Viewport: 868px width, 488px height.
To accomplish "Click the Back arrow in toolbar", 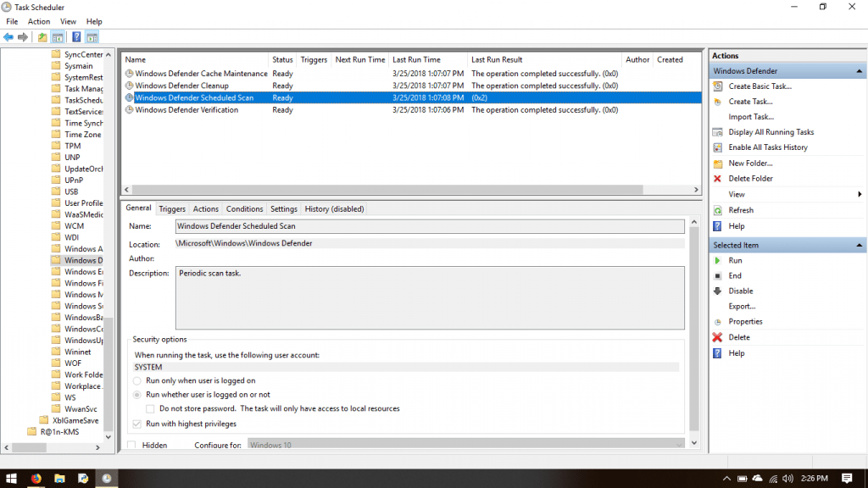I will [8, 37].
